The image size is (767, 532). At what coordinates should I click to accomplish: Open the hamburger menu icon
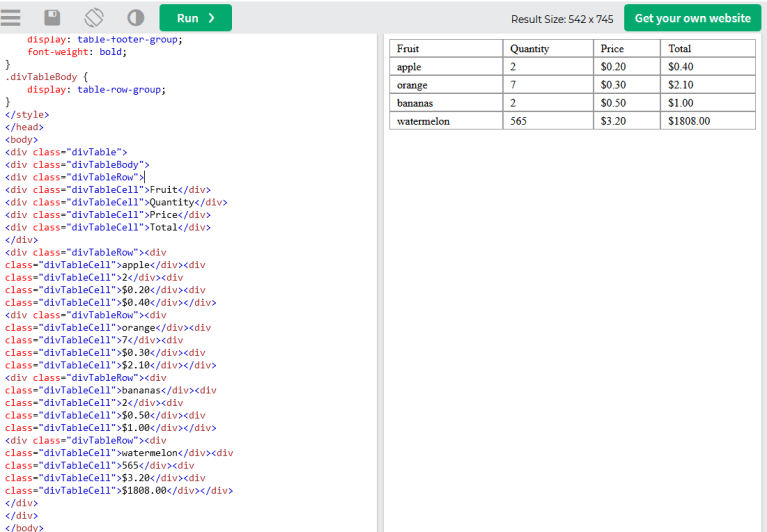coord(10,18)
